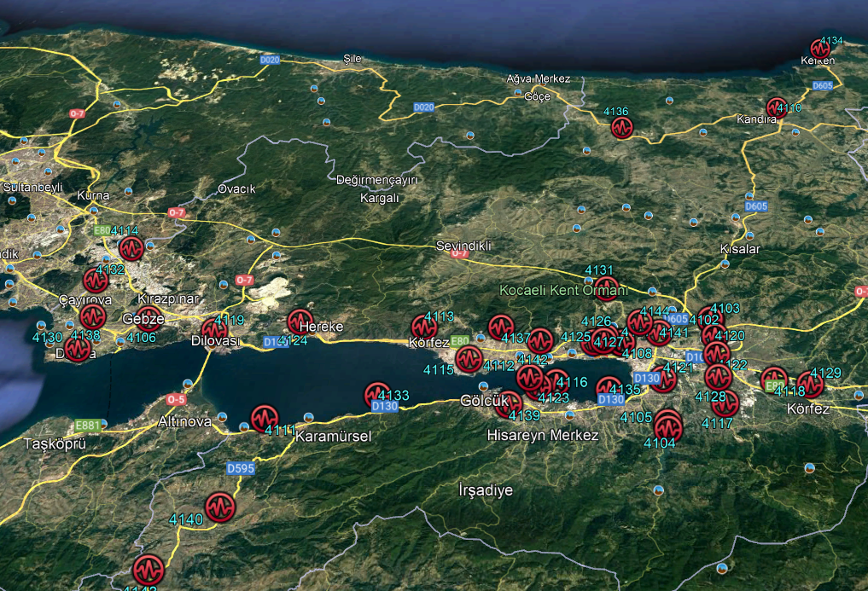Click the İrşadiye place label
The height and width of the screenshot is (591, 868).
(485, 490)
